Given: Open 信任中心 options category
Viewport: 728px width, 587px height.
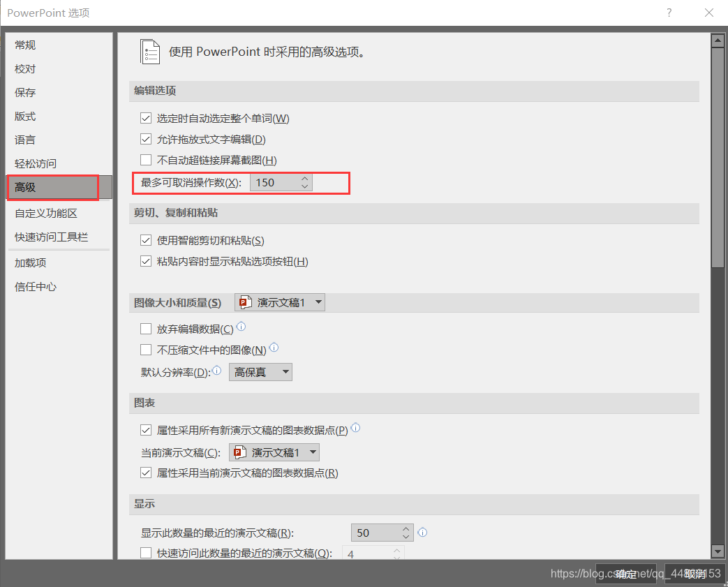Looking at the screenshot, I should [x=59, y=287].
